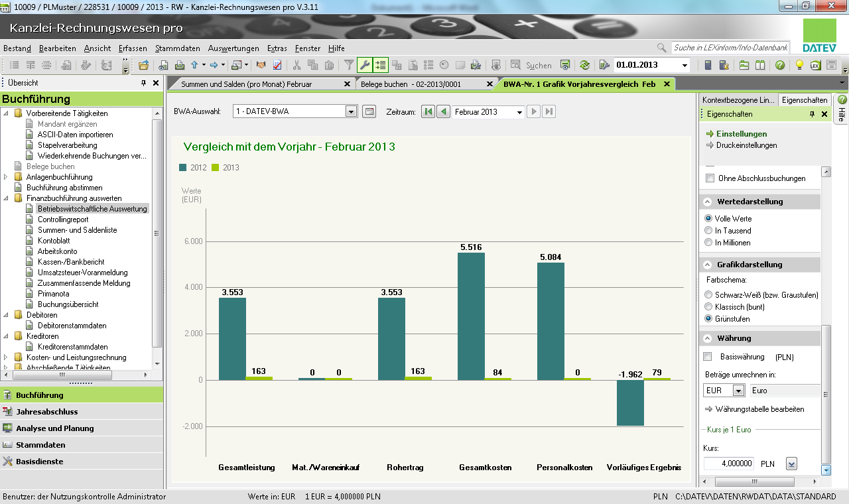This screenshot has height=504, width=849.
Task: Click the green question mark help icon
Action: click(x=780, y=65)
